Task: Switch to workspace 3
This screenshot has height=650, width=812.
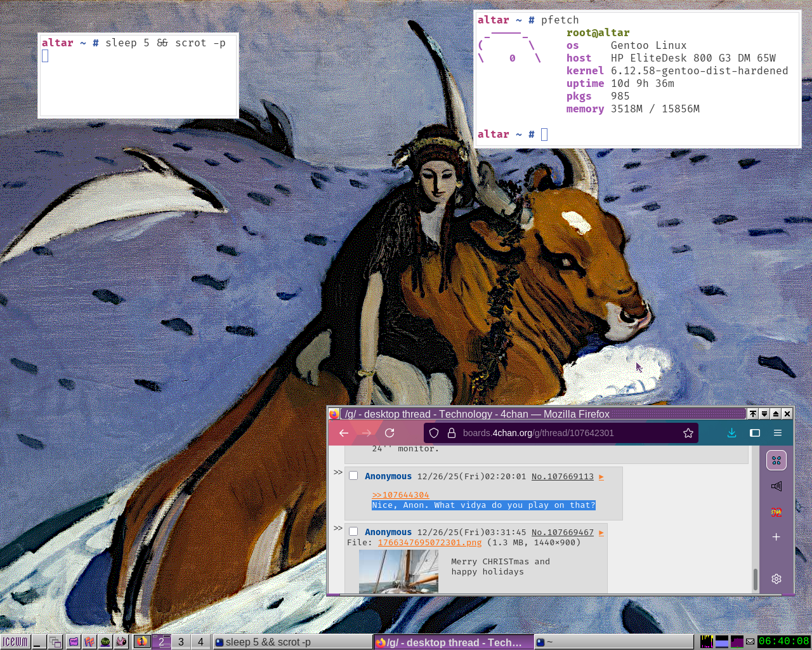Action: 181,642
